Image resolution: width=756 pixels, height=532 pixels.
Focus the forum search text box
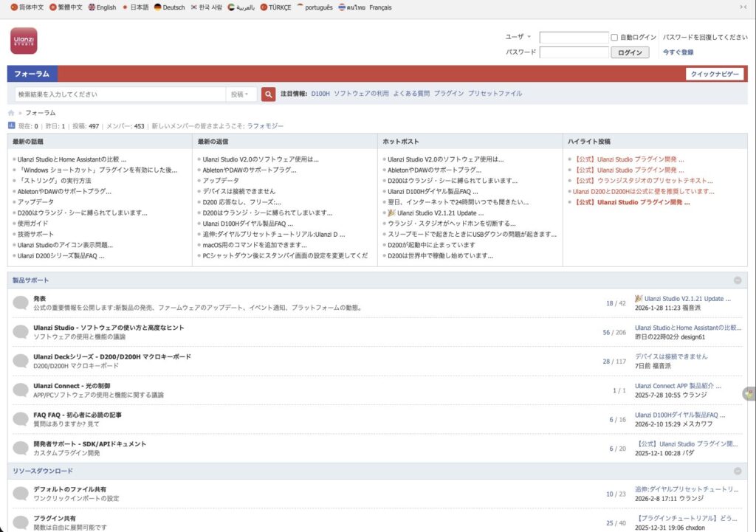pos(120,94)
